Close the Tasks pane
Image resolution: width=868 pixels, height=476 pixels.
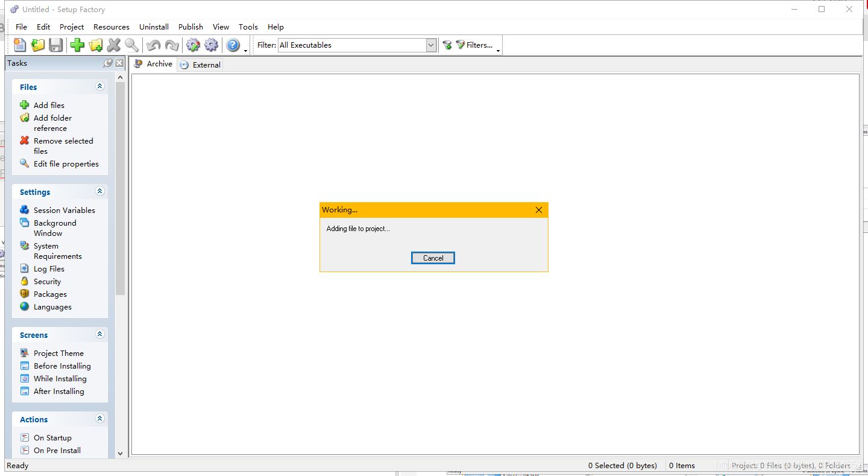(119, 63)
